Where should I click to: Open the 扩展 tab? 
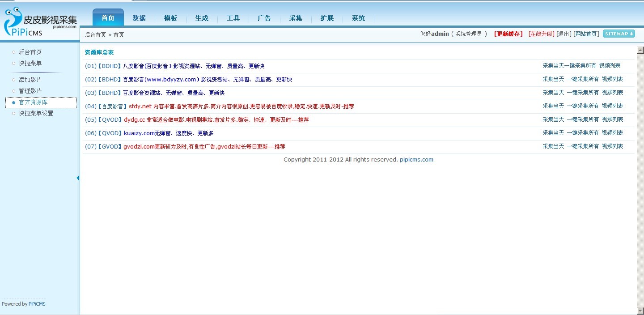click(x=327, y=18)
